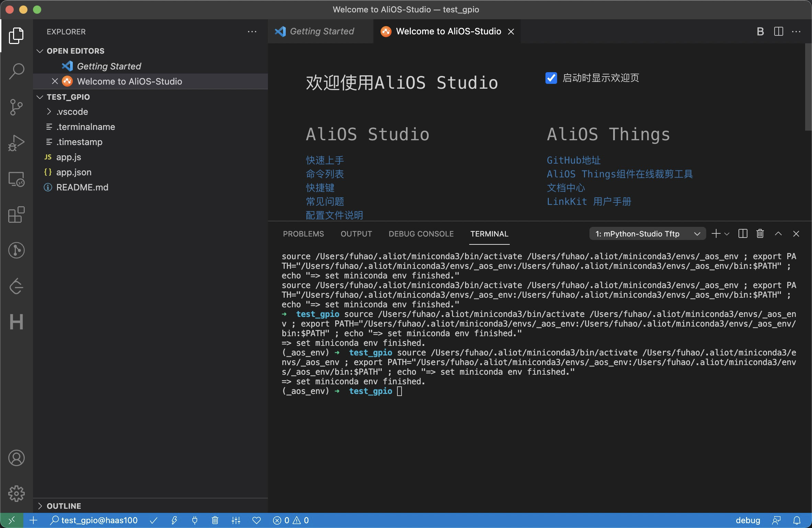Uncheck the 启动时显示欢迎页 checkbox

[x=551, y=78]
